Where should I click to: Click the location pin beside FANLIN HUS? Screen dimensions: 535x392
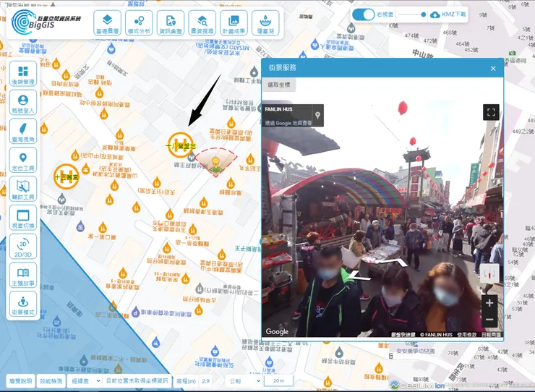click(x=317, y=116)
